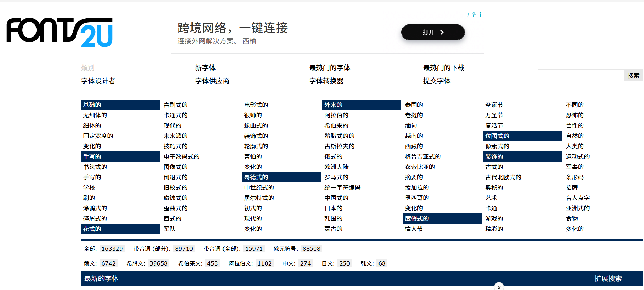Open the 像素式的 font category
Viewport: 644px width, 290px height.
coord(497,146)
